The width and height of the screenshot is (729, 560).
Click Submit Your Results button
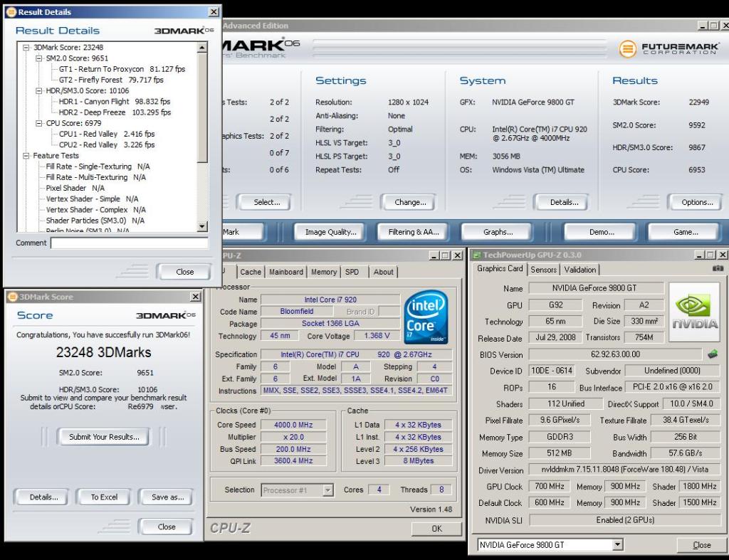(x=104, y=437)
